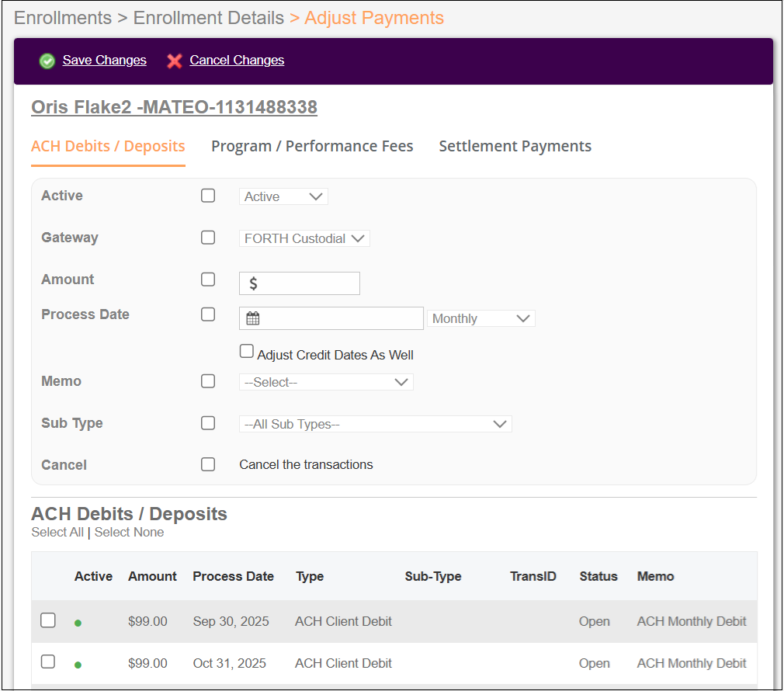This screenshot has width=784, height=691.
Task: Click green active dot for Sep 30, 2025
Action: pos(78,623)
